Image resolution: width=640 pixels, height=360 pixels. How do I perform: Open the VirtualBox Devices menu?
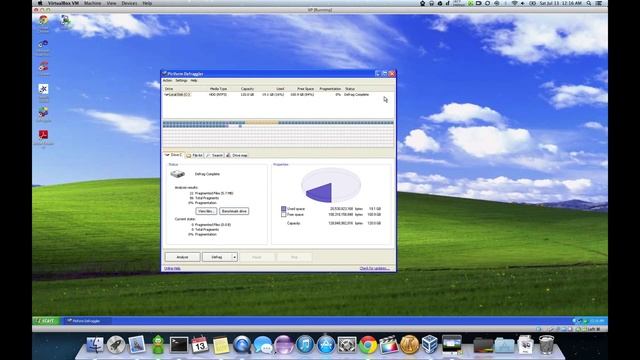click(129, 3)
